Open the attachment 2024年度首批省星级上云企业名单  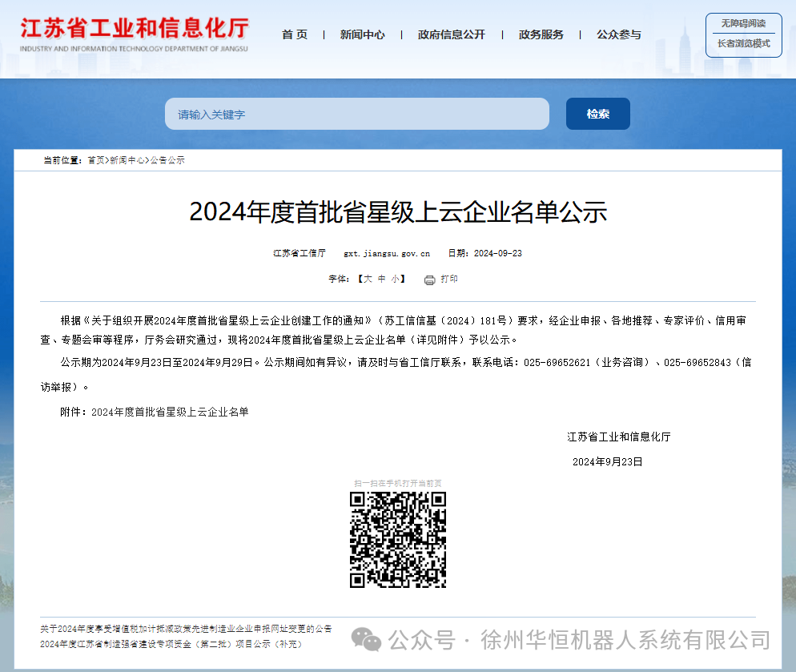170,412
